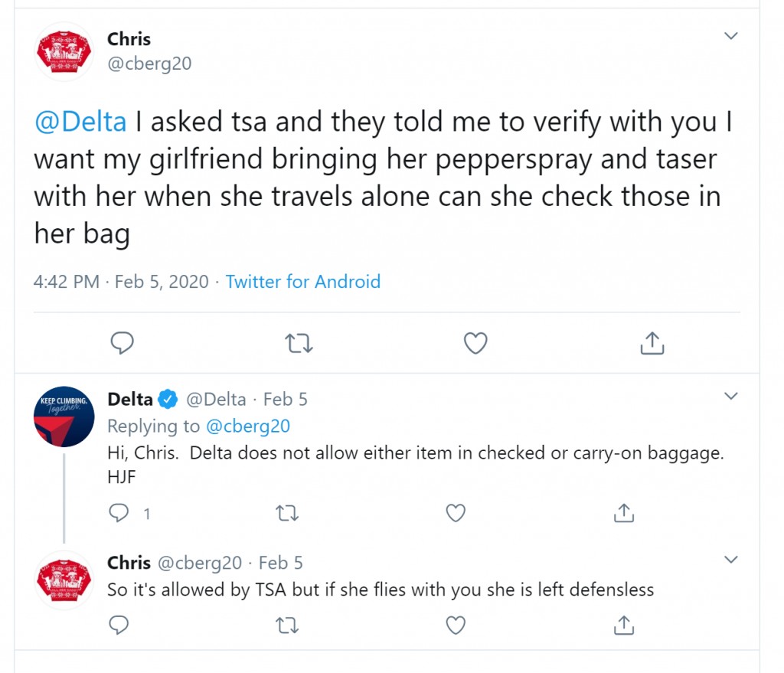Open replies on Delta's response tweet

point(119,513)
